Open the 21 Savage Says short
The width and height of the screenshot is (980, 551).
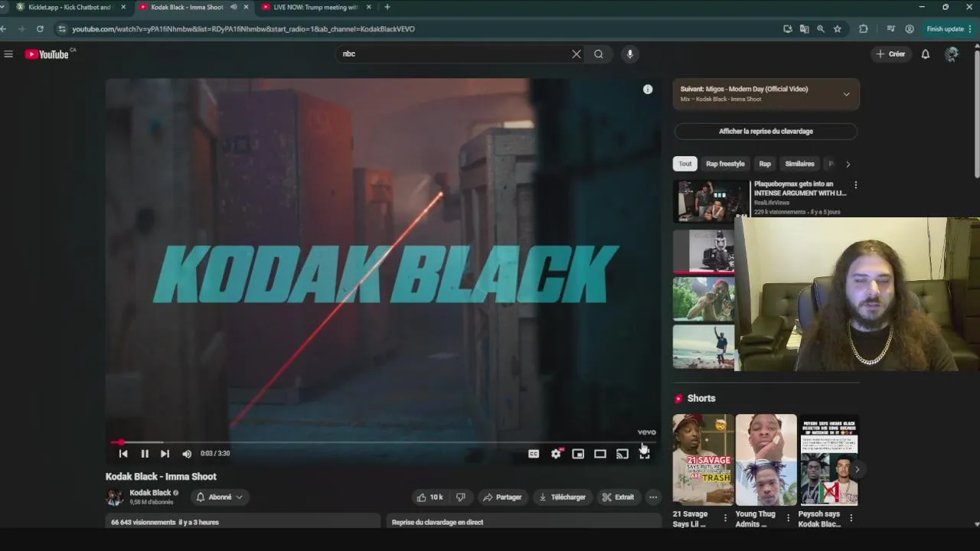[x=703, y=460]
